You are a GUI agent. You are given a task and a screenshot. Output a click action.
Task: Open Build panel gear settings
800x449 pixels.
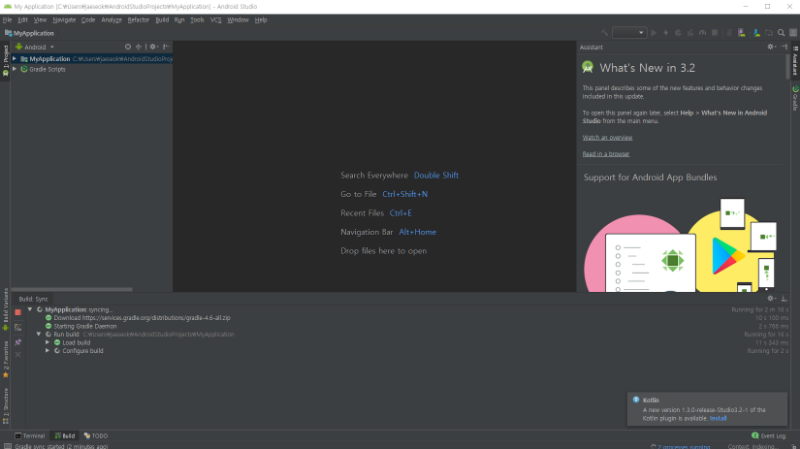[x=771, y=299]
